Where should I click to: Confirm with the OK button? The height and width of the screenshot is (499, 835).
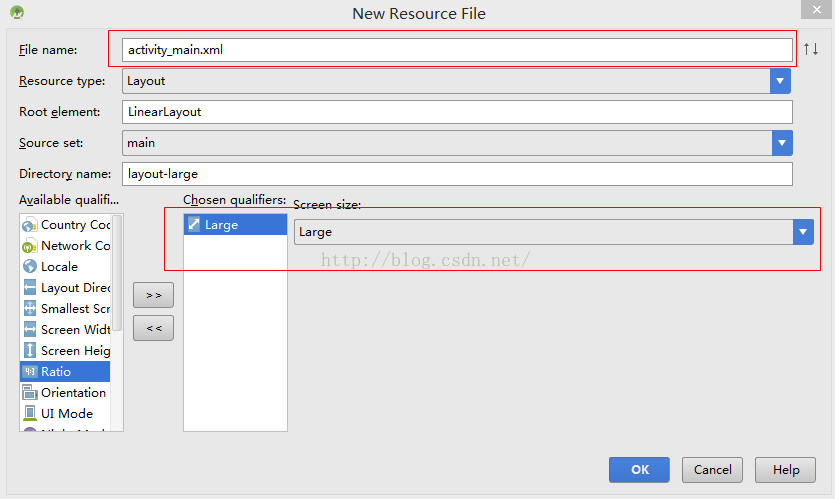(x=640, y=470)
